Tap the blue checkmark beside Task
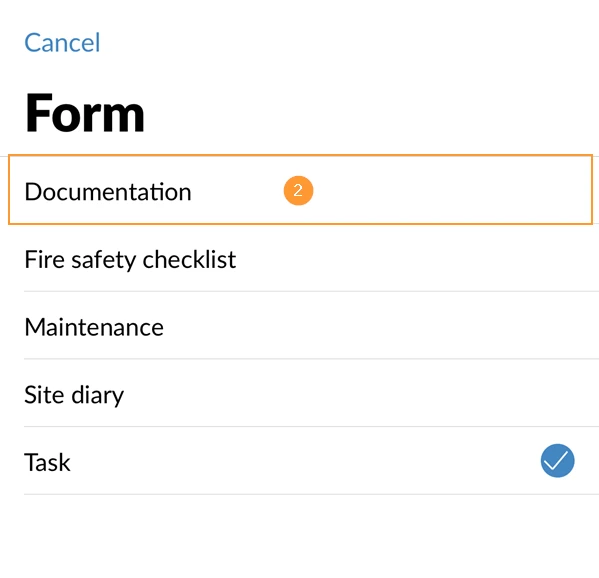This screenshot has width=599, height=578. click(557, 460)
